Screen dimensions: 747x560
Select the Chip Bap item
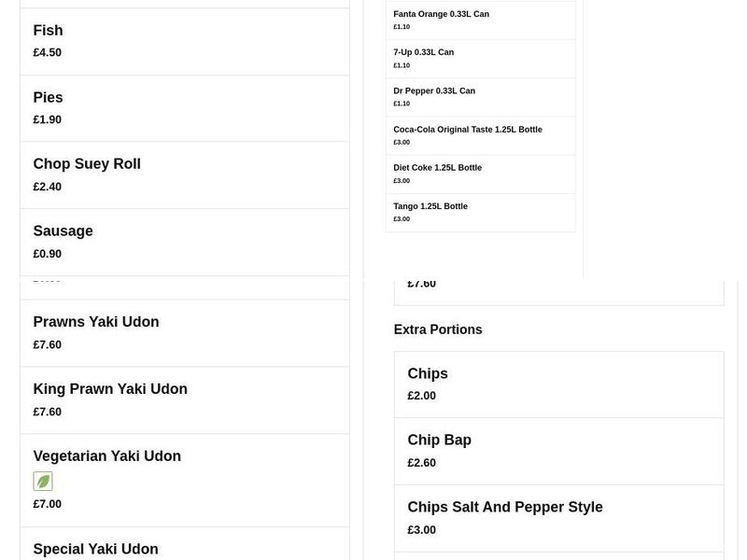click(558, 450)
